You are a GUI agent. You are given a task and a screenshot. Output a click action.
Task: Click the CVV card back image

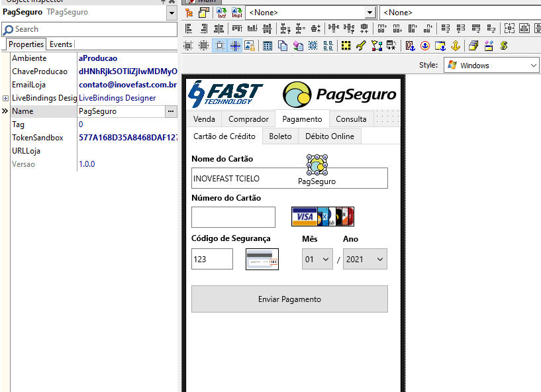[x=262, y=259]
